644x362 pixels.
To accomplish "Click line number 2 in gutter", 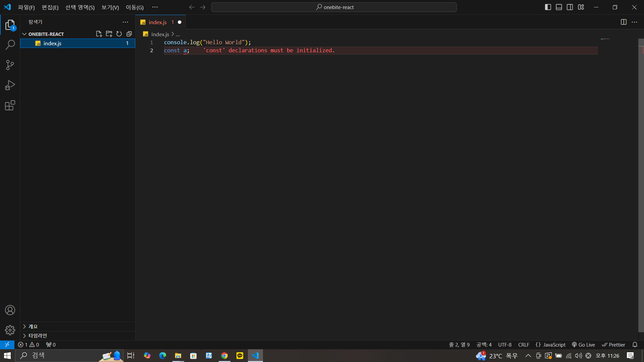I will (x=152, y=51).
